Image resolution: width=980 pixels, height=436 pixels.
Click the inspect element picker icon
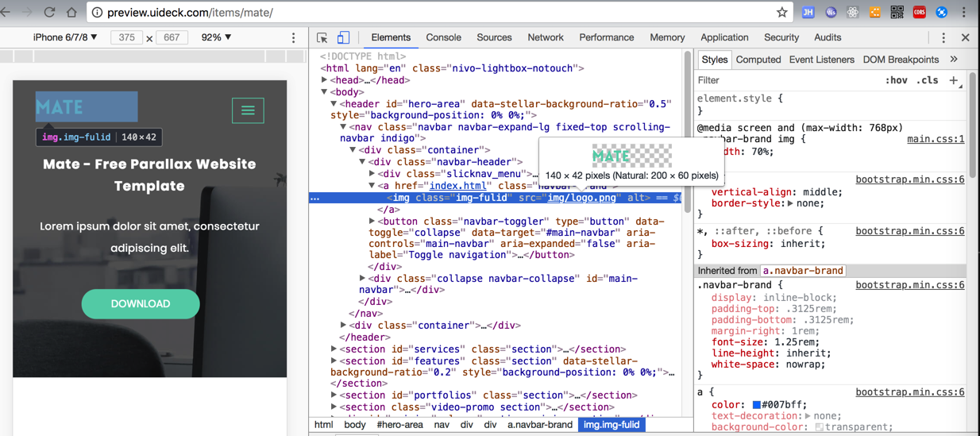tap(322, 38)
